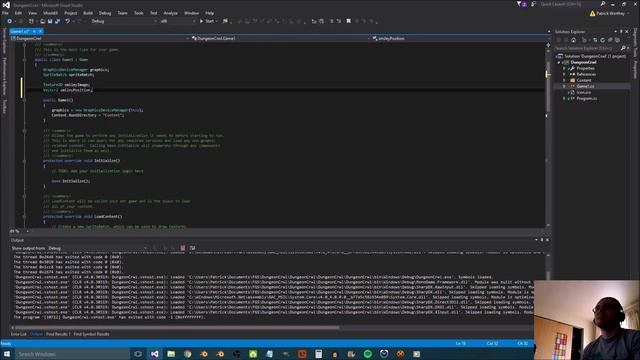Pin the Solution Explorer panel
Viewport: 640px width, 360px height.
tap(621, 31)
